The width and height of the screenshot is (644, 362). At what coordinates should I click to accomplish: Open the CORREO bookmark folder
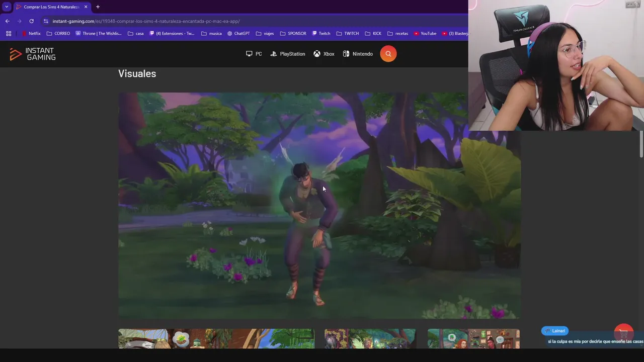(x=58, y=34)
